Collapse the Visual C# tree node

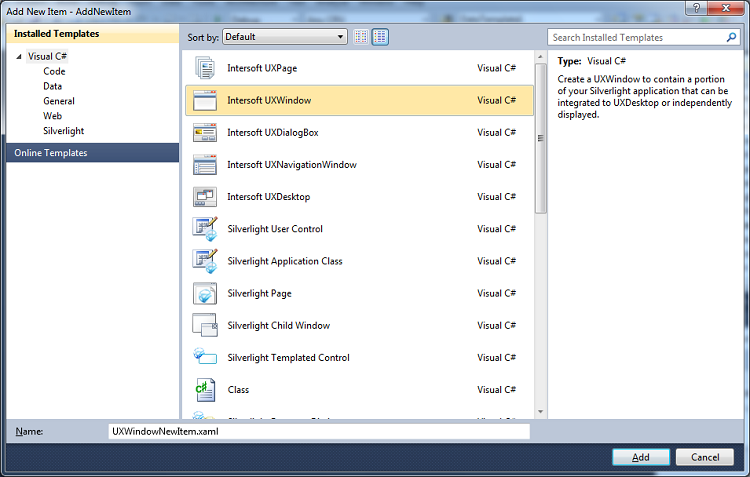click(x=19, y=56)
